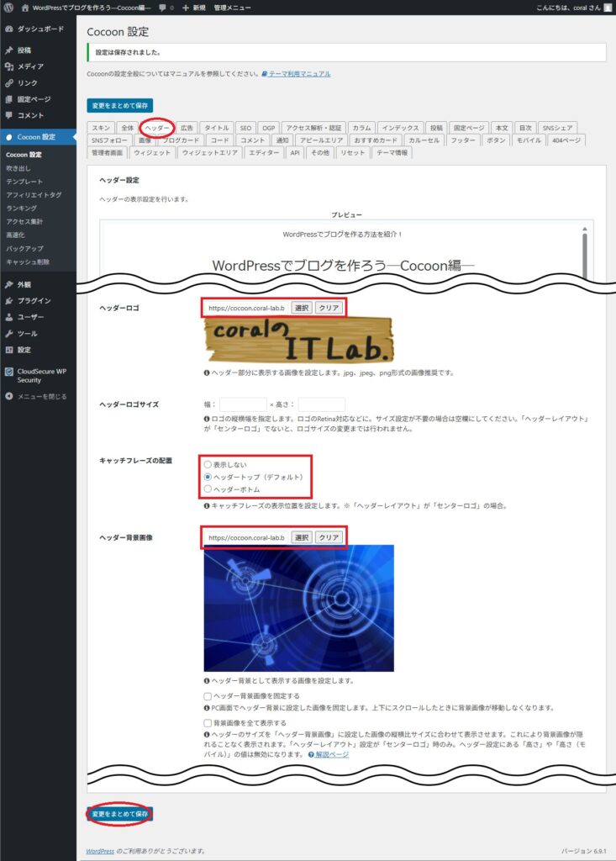The width and height of the screenshot is (616, 861).
Task: Open テンプレート submenu item
Action: tap(24, 182)
